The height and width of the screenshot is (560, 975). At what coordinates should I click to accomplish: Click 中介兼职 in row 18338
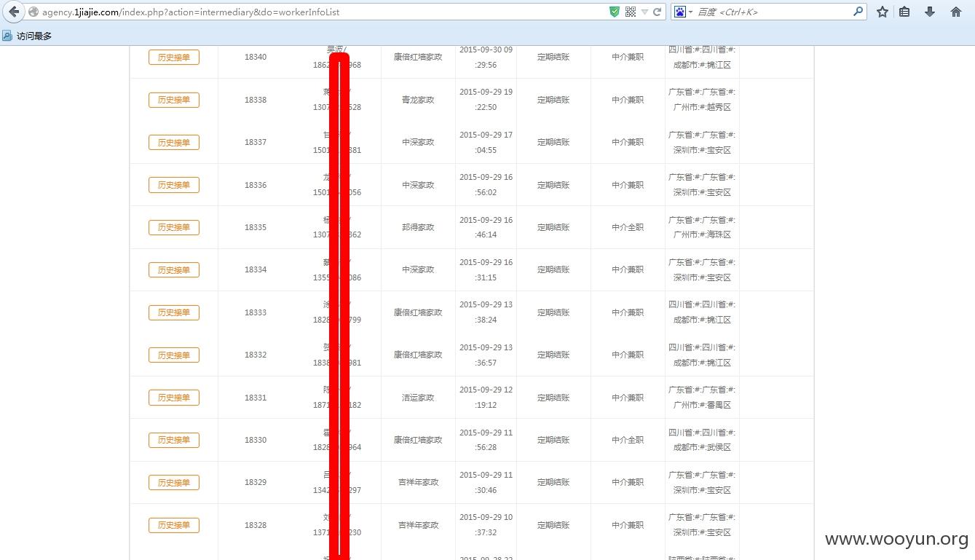click(628, 100)
